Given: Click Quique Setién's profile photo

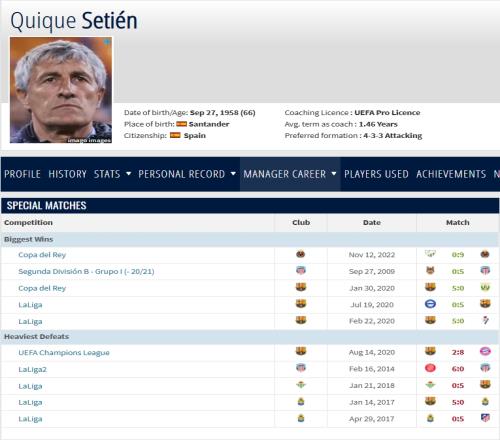Looking at the screenshot, I should pyautogui.click(x=61, y=90).
